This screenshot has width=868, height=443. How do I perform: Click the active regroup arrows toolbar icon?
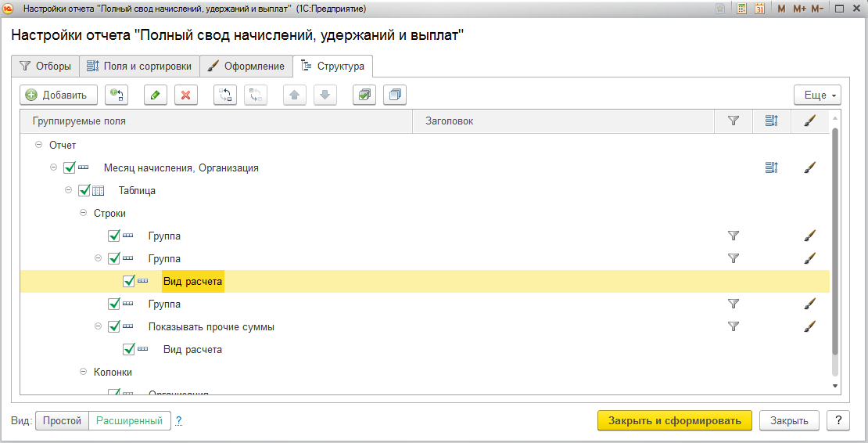click(225, 95)
